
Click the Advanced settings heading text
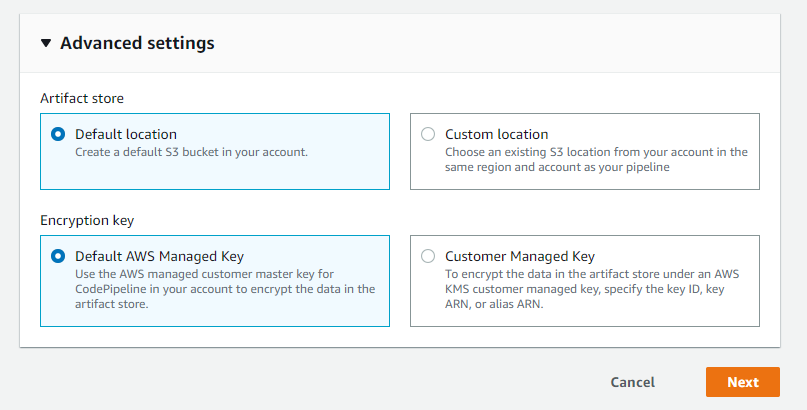(x=137, y=44)
